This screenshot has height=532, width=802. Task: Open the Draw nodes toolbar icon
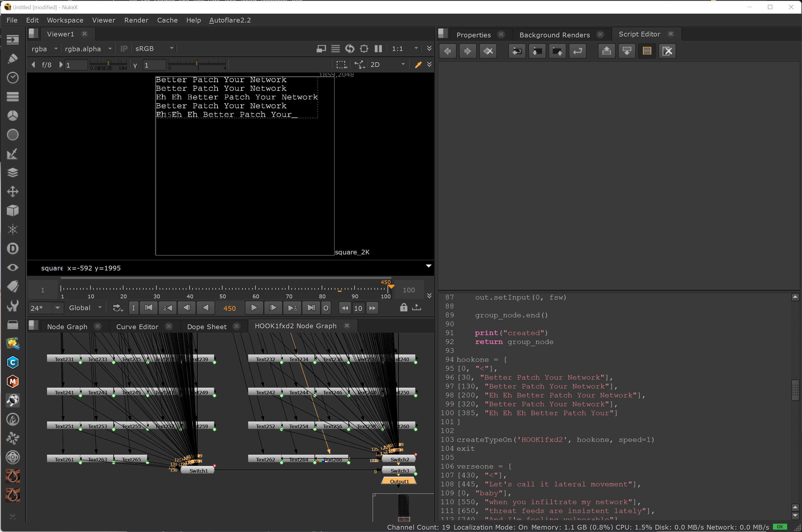[x=12, y=59]
